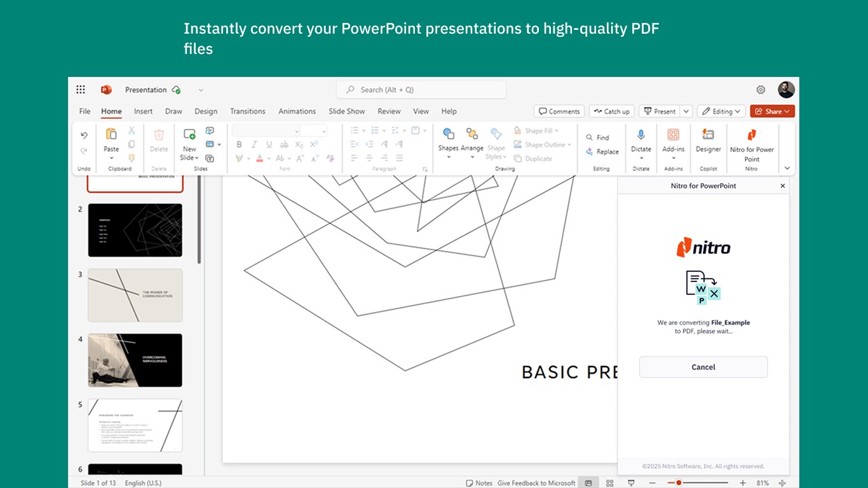The width and height of the screenshot is (868, 488).
Task: Open the bullets list dropdown arrow
Action: tap(363, 130)
